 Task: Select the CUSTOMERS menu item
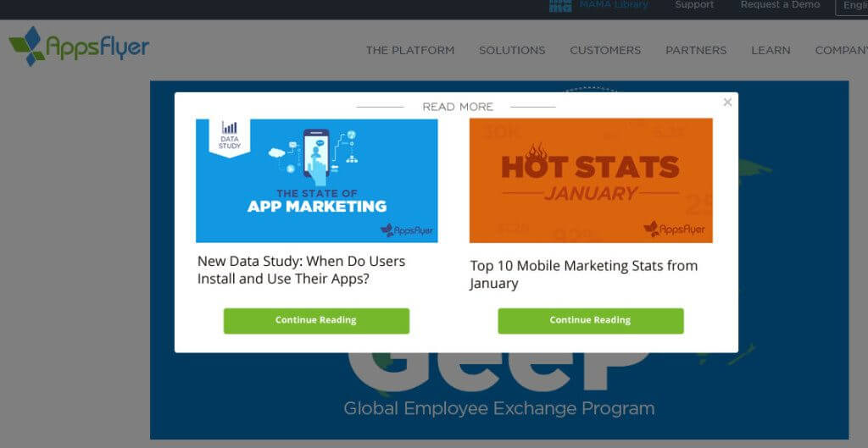click(605, 50)
